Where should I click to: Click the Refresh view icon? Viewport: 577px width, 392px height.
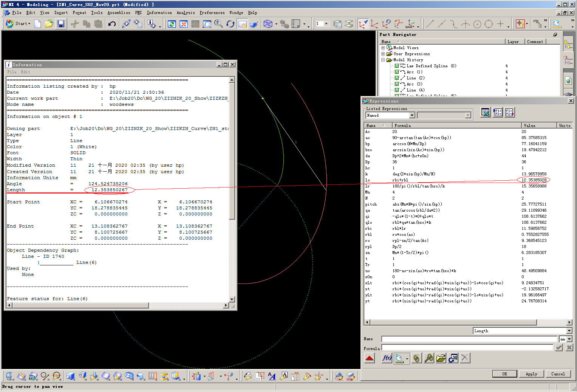click(x=172, y=24)
